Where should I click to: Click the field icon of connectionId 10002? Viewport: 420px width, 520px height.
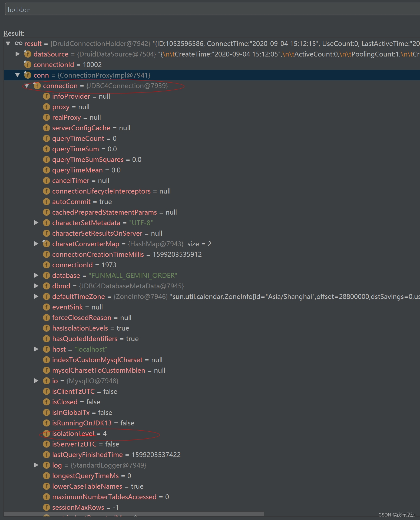[x=28, y=64]
